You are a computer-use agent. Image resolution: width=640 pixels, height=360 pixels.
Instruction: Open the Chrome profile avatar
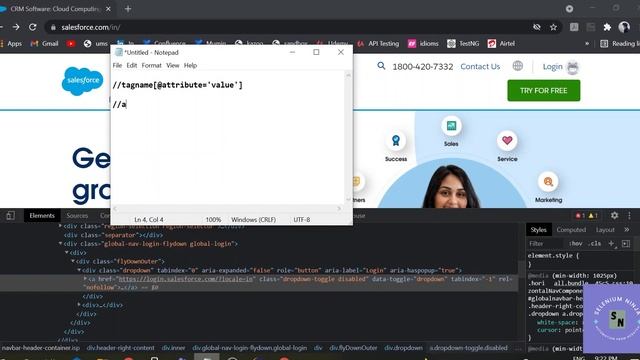pos(624,27)
